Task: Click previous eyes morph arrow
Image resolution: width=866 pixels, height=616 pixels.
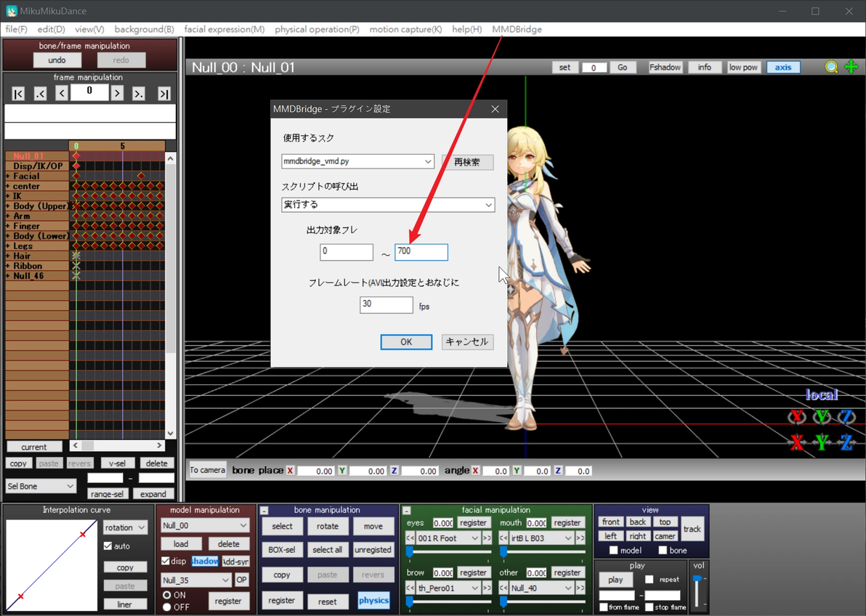Action: [410, 538]
